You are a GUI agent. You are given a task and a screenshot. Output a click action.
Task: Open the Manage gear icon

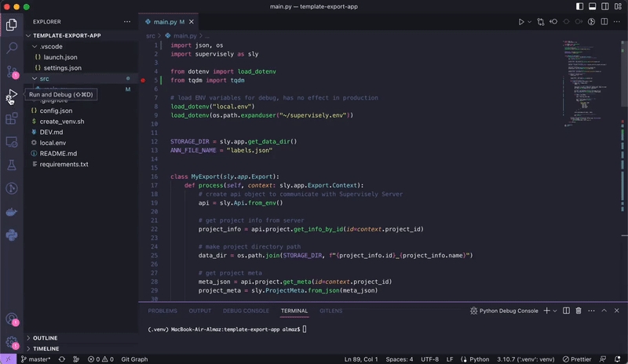tap(12, 342)
